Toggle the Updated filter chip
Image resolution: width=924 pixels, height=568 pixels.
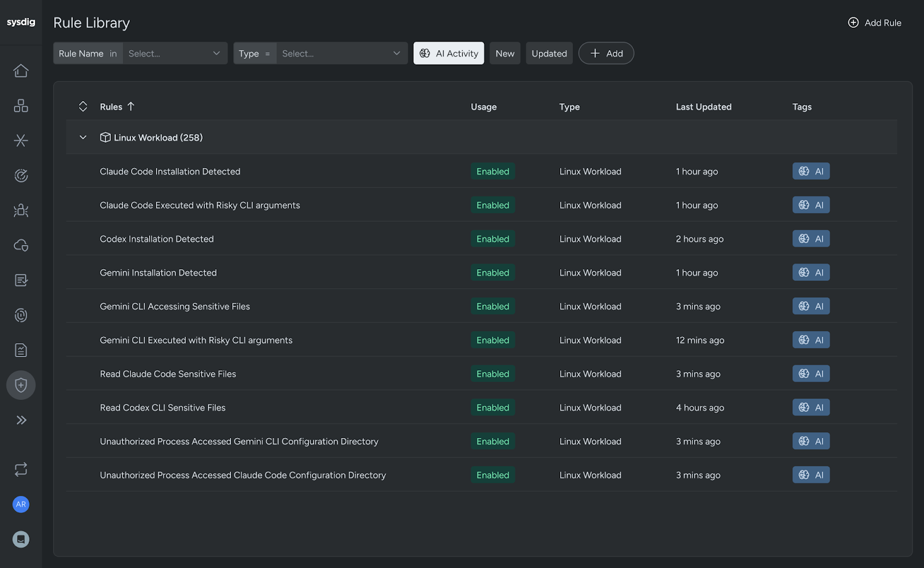(549, 53)
